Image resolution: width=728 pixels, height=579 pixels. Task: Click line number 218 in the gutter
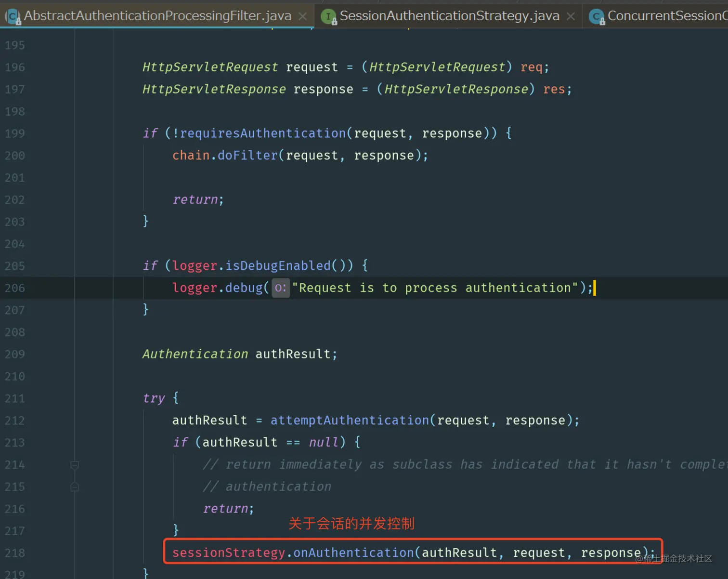tap(15, 553)
